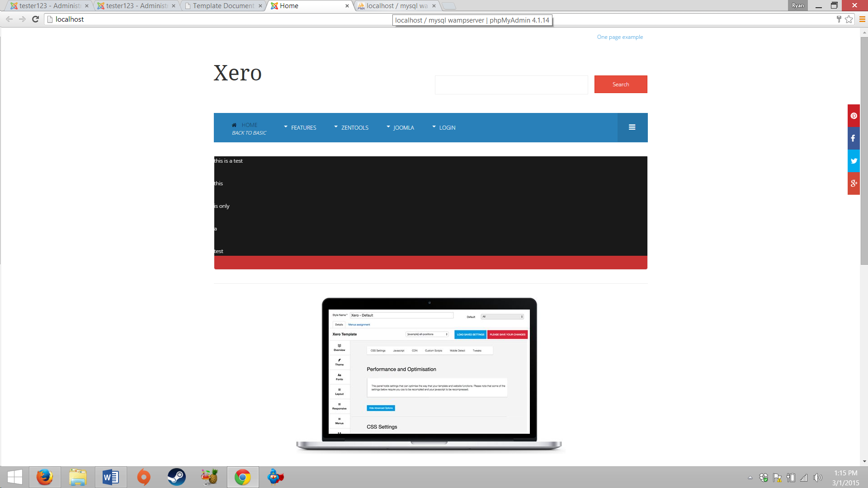The height and width of the screenshot is (488, 868).
Task: Click the red Search button
Action: [621, 84]
